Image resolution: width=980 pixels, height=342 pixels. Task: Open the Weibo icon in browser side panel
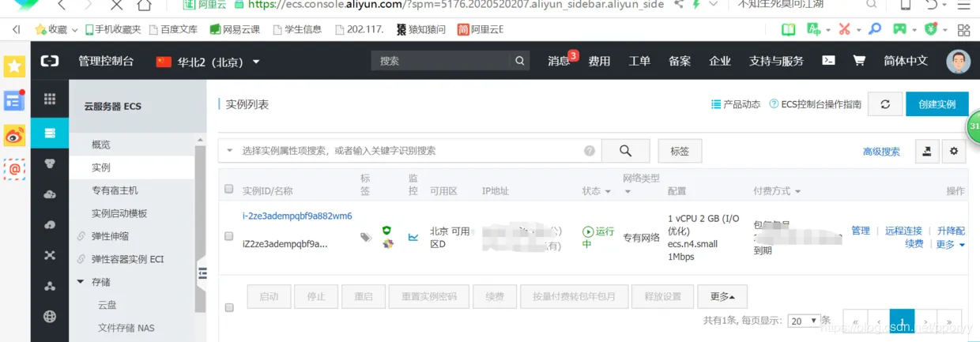[x=14, y=134]
